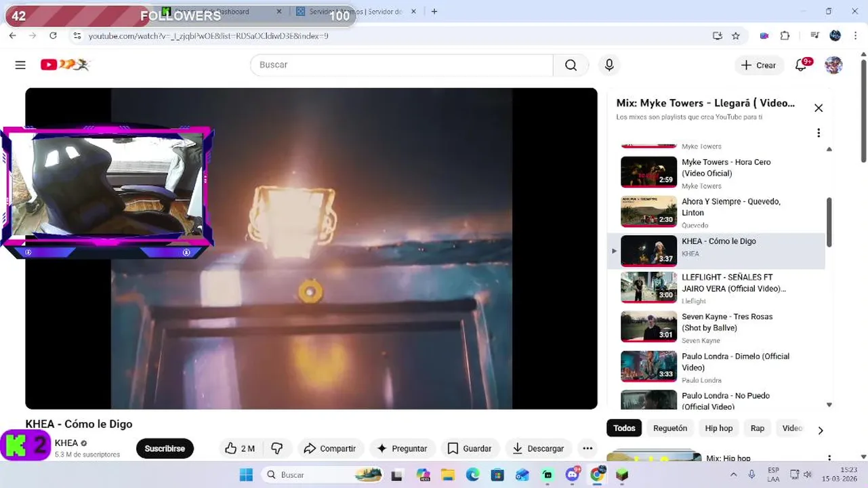Download the video with Descargar

539,449
